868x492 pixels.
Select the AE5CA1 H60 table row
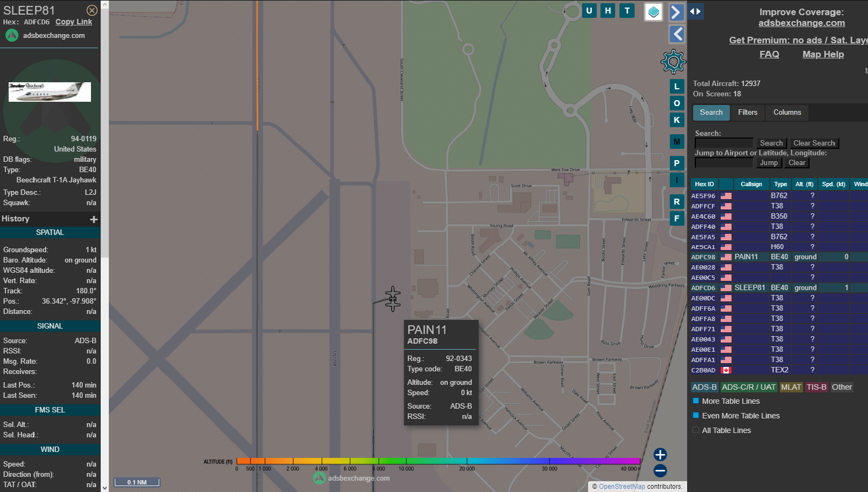(779, 247)
